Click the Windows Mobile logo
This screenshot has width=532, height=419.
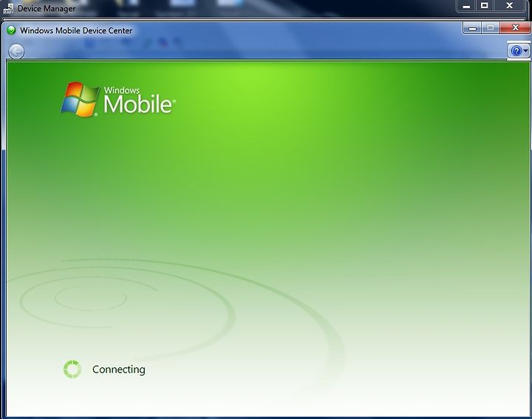click(x=118, y=100)
